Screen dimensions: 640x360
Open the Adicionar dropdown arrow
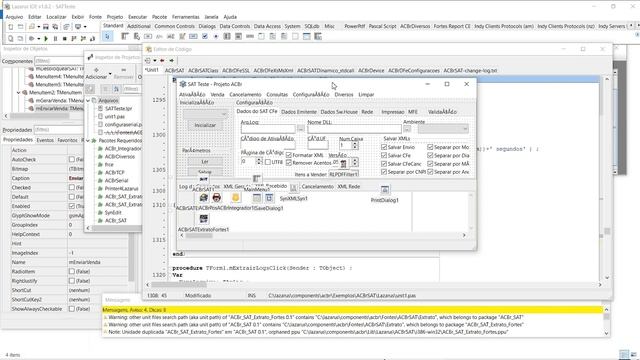point(110,74)
